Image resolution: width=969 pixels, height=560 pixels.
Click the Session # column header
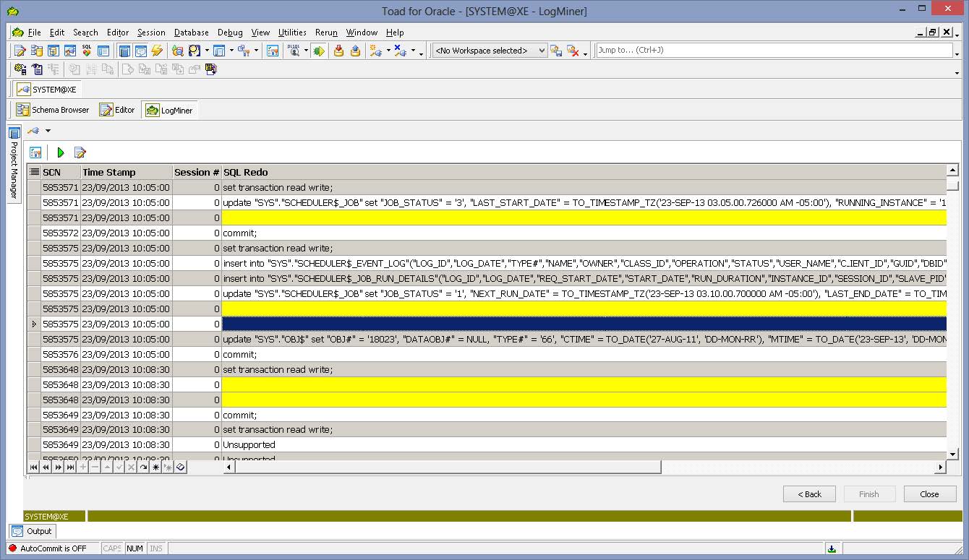pos(196,172)
